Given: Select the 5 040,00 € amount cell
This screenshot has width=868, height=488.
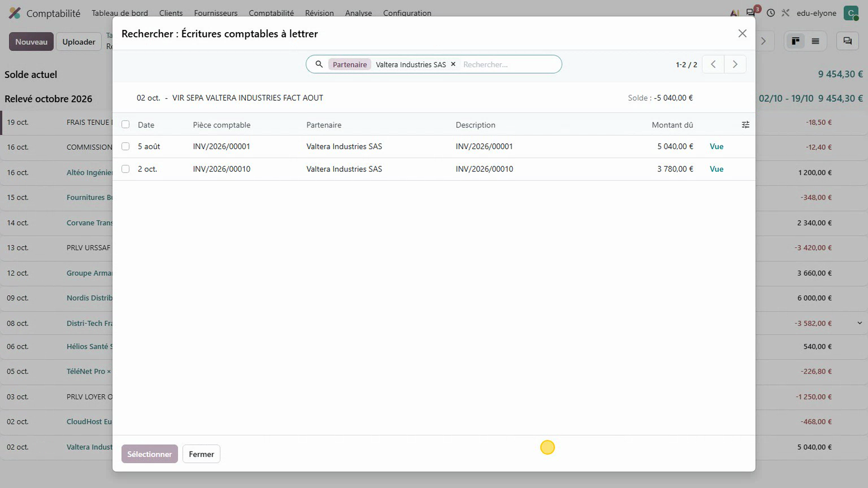Looking at the screenshot, I should (675, 146).
